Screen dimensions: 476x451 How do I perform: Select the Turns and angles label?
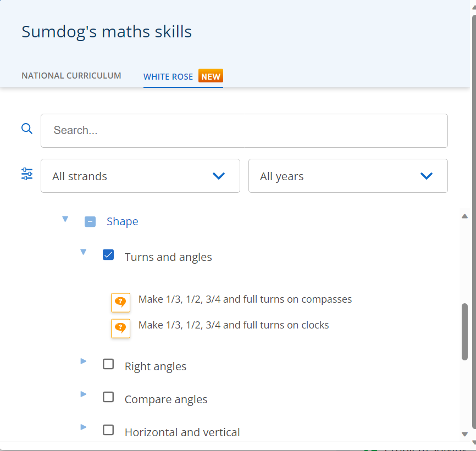168,257
